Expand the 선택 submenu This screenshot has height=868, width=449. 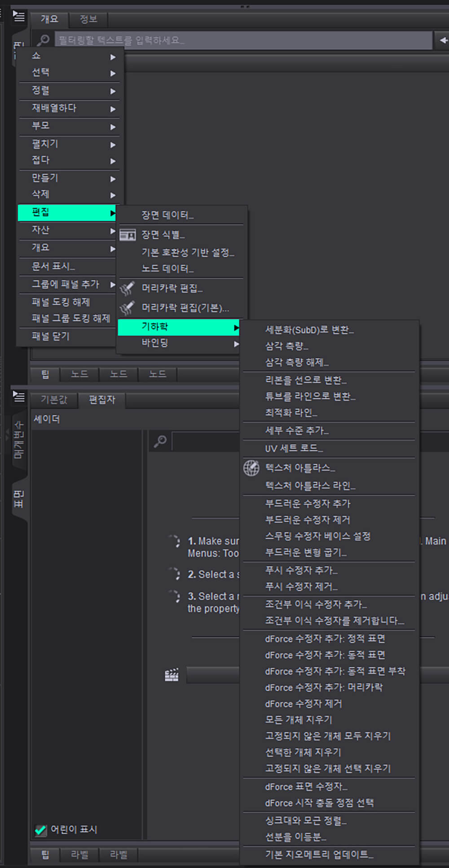click(70, 73)
